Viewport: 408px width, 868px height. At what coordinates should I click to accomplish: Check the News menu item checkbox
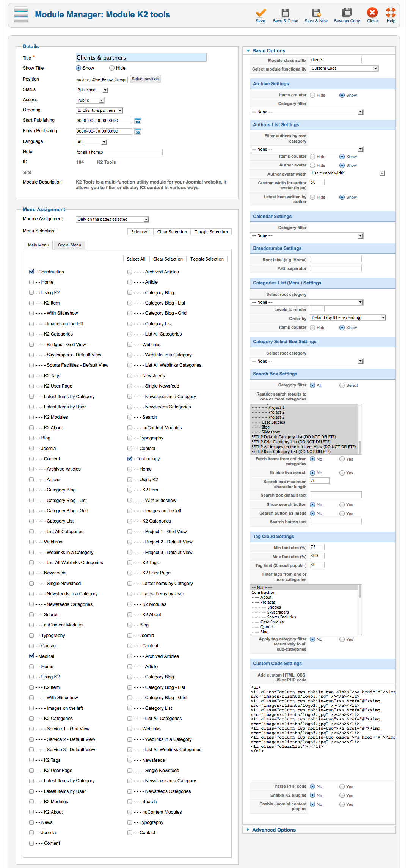(x=31, y=822)
